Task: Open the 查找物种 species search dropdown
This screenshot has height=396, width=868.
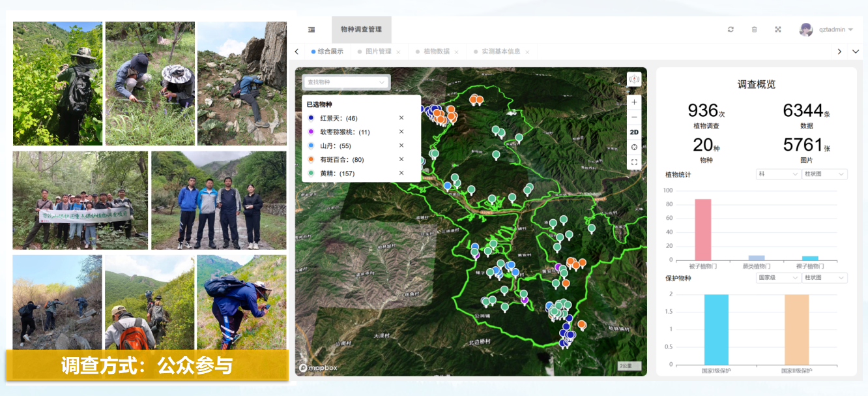Action: (347, 82)
